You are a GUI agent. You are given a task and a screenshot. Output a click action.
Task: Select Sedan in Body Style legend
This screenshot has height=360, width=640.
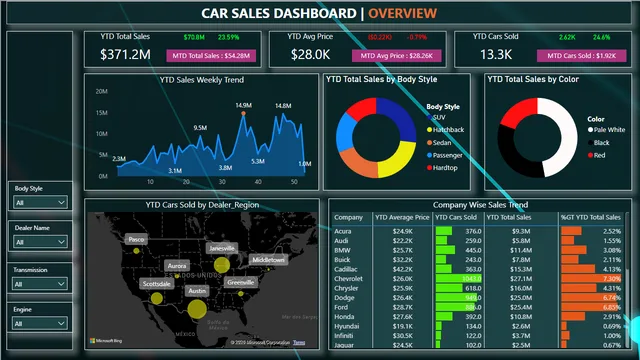point(439,143)
